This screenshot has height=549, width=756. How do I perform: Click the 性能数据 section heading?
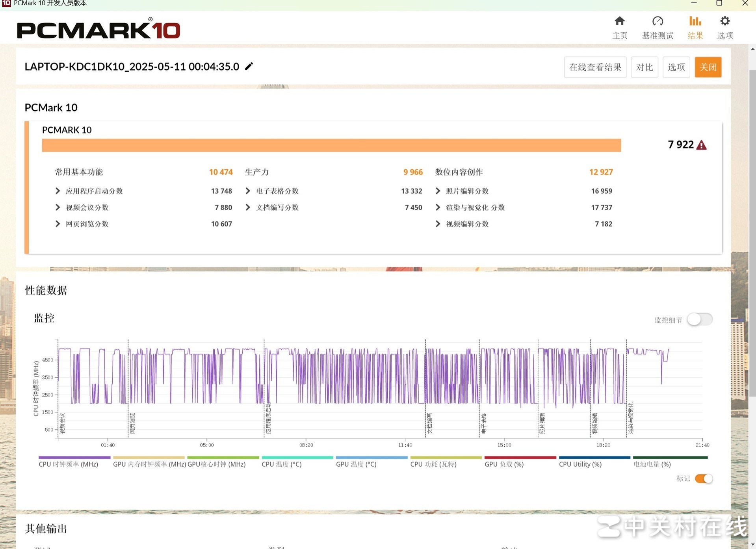[46, 290]
